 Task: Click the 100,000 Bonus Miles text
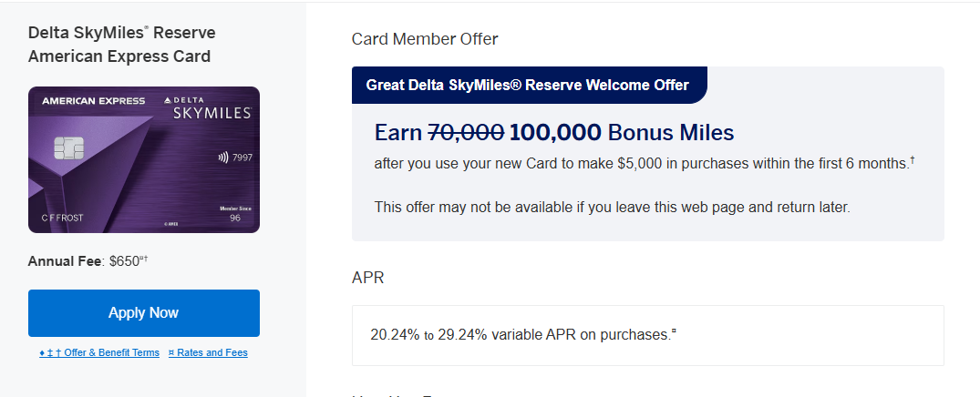pyautogui.click(x=621, y=133)
